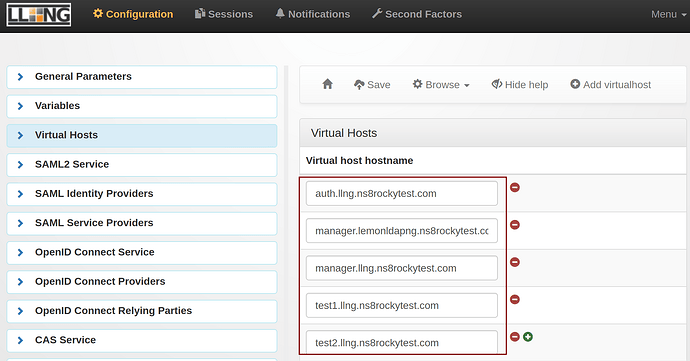Remove test1.llng.ns8rockytest.com virtual host
690x361 pixels.
(515, 300)
